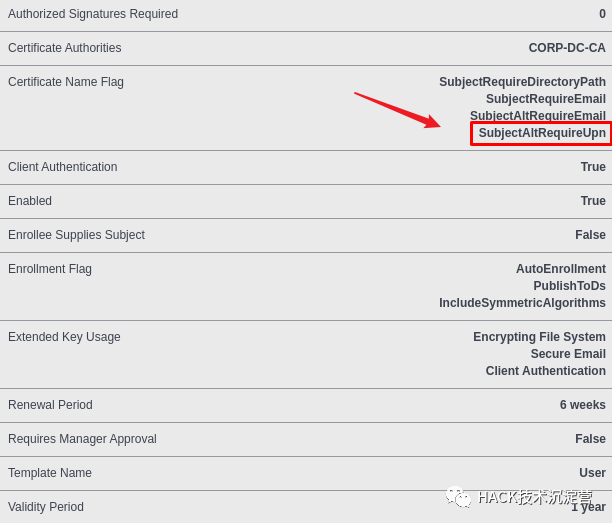Click the Secure Email key usage
This screenshot has width=612, height=525.
click(568, 354)
